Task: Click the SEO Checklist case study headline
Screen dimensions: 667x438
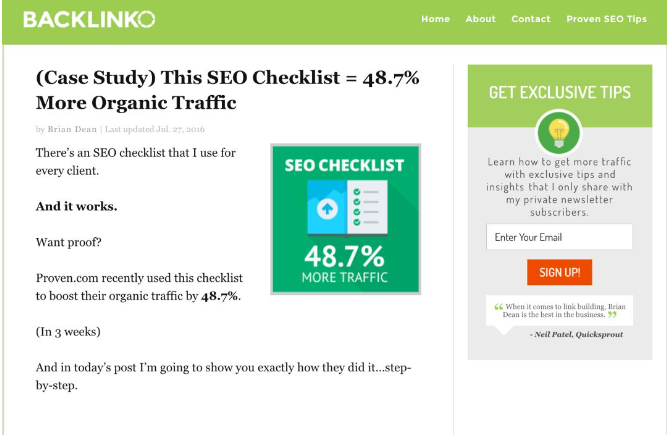Action: [x=228, y=90]
